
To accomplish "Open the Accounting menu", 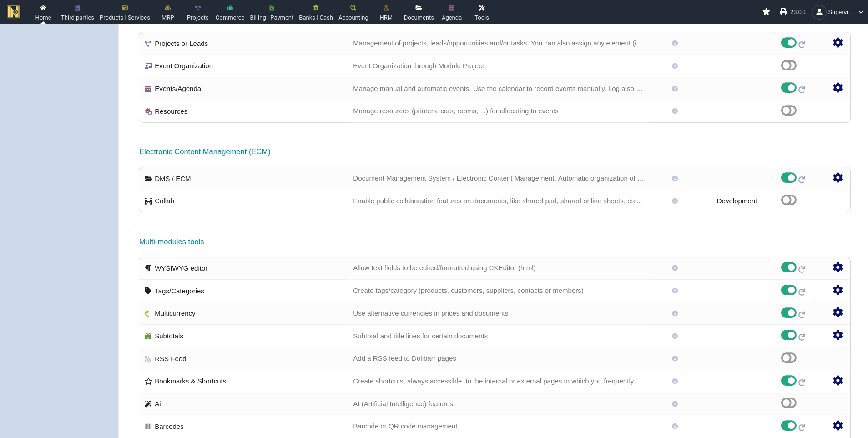I will 353,12.
